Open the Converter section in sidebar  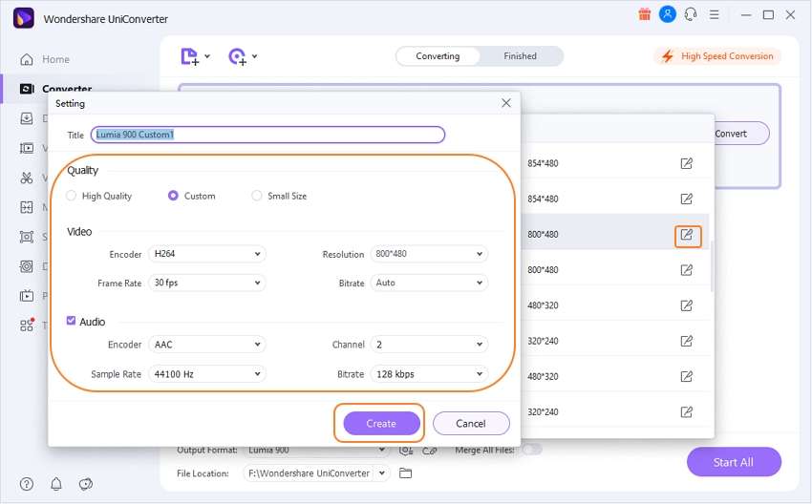55,89
